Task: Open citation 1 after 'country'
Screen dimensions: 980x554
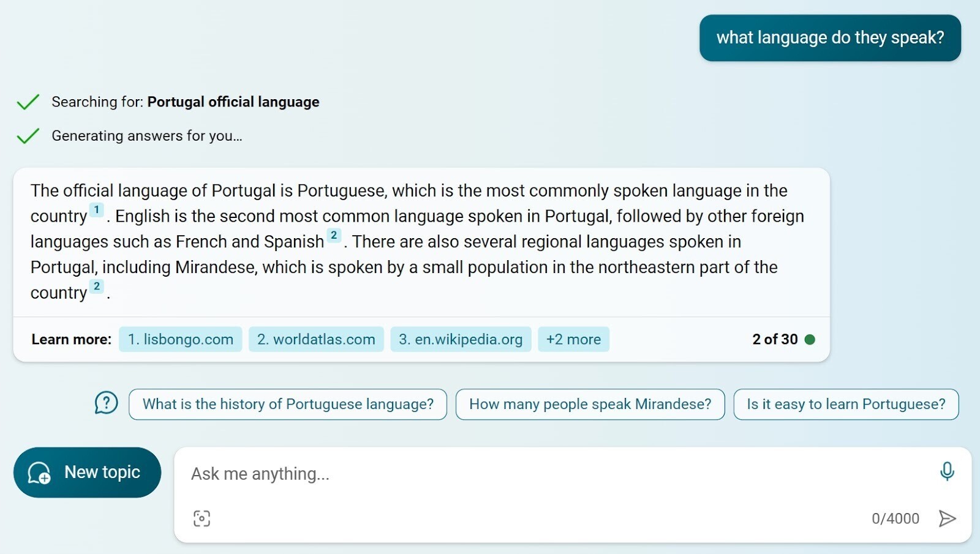Action: coord(96,209)
